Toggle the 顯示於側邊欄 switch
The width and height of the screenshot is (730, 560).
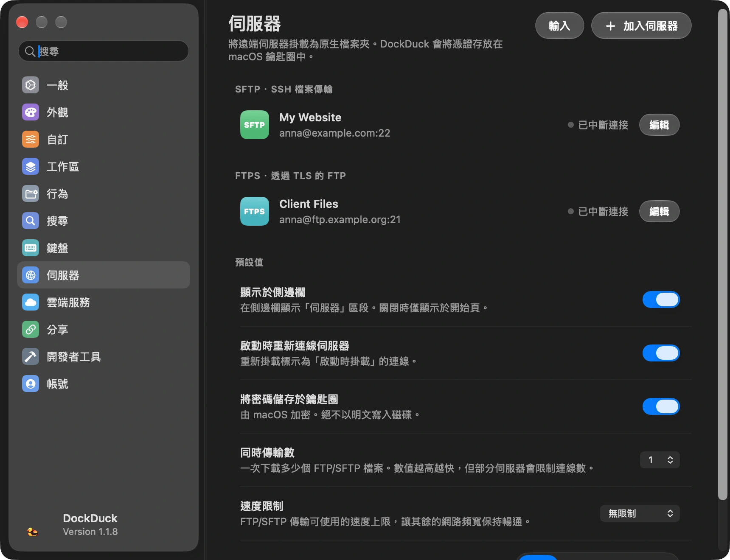[x=661, y=300]
